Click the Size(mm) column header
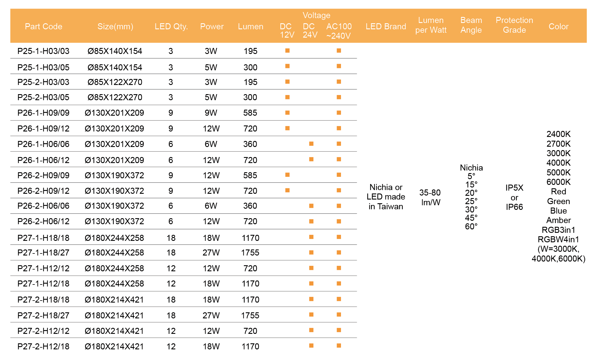 (115, 26)
